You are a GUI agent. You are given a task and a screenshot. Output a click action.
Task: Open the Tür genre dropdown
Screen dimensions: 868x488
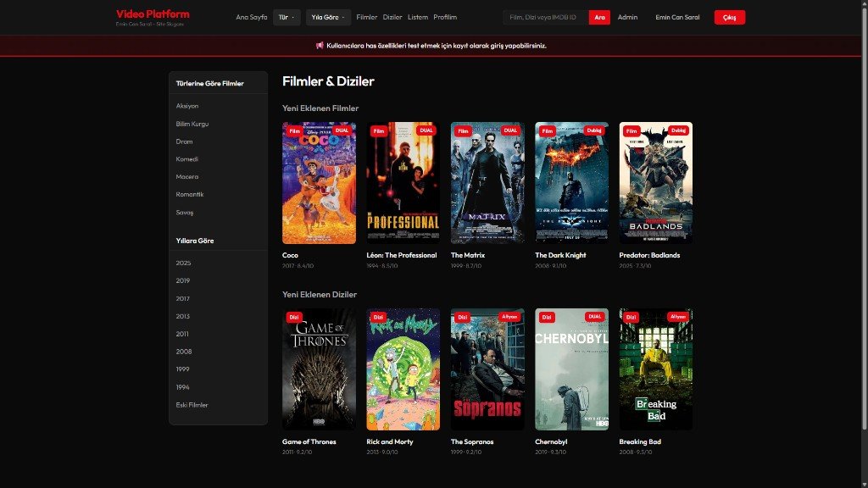287,17
